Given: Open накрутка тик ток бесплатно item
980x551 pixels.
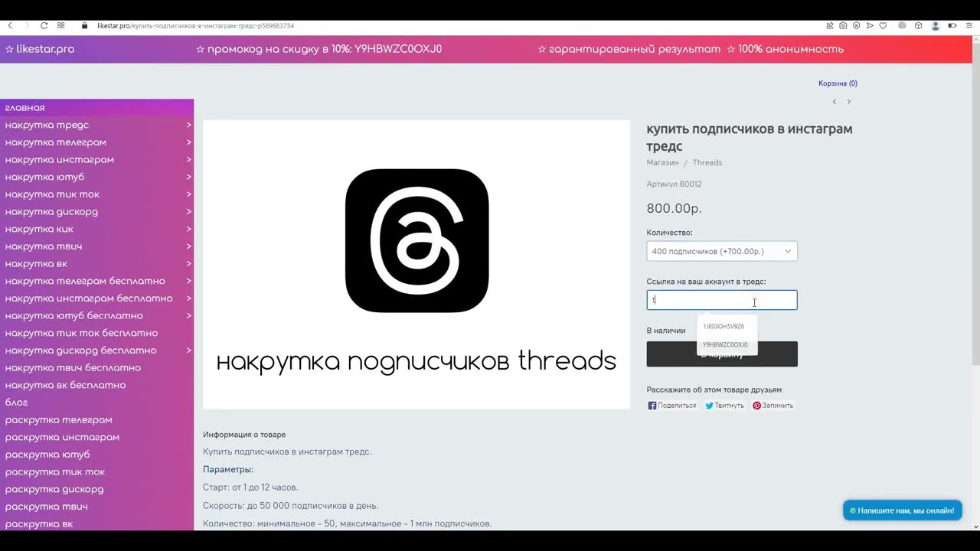Looking at the screenshot, I should pyautogui.click(x=96, y=333).
